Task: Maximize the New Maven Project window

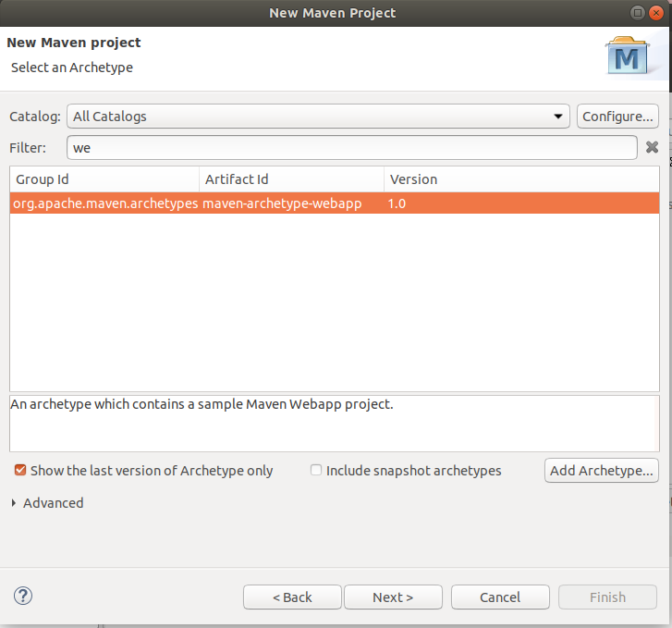Action: (637, 13)
